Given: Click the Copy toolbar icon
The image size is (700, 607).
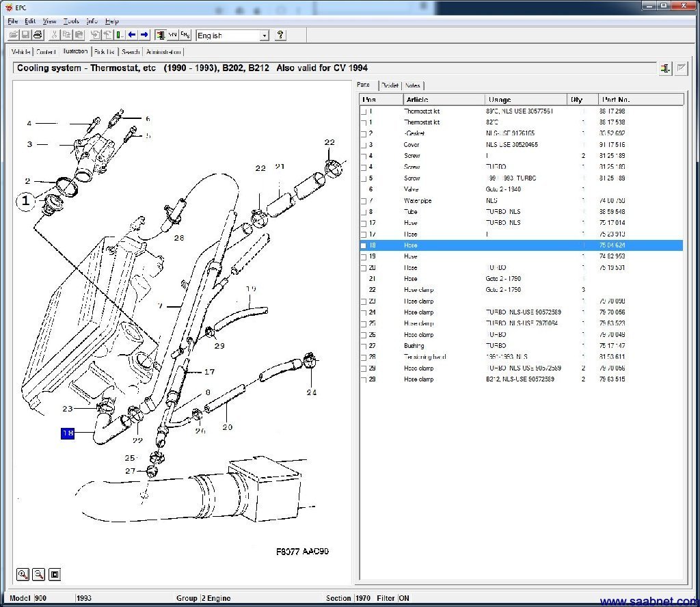Looking at the screenshot, I should pyautogui.click(x=66, y=35).
